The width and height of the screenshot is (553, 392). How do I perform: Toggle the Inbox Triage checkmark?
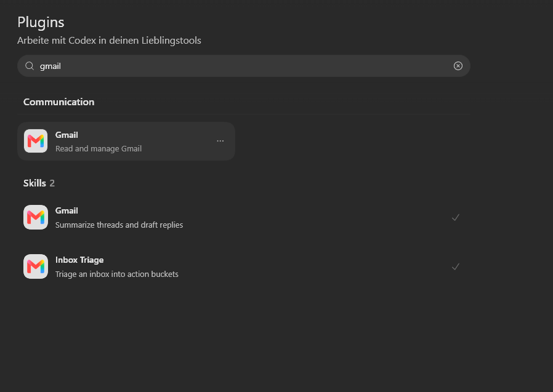pos(456,267)
